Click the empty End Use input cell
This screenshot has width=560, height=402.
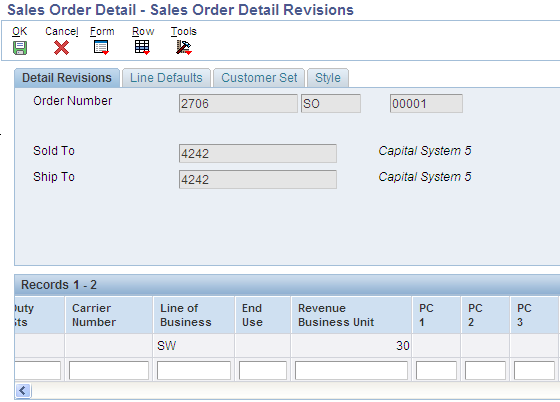(x=262, y=370)
